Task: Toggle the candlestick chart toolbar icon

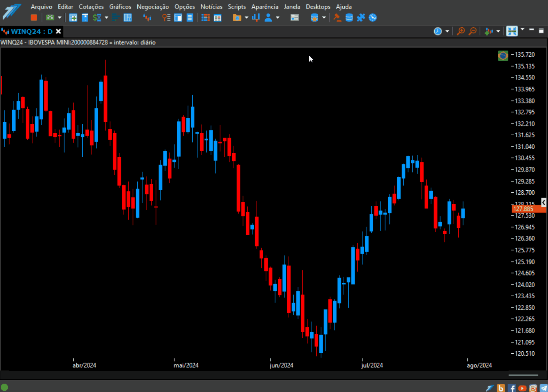Action: point(147,18)
